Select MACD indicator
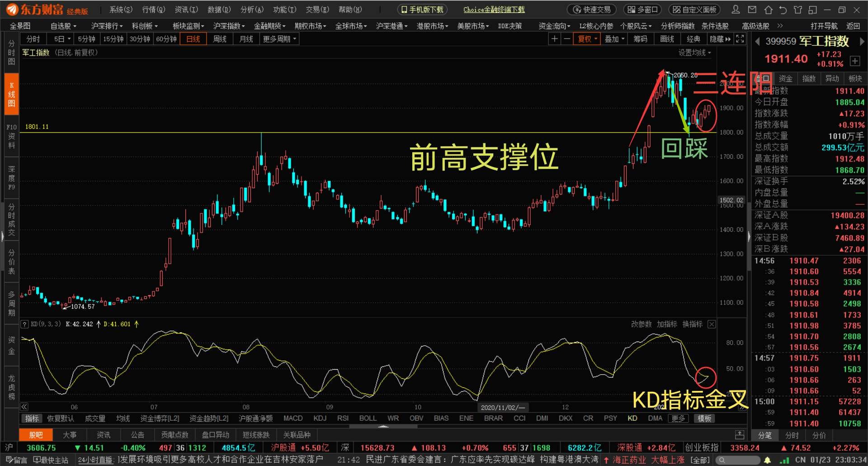 tap(293, 418)
